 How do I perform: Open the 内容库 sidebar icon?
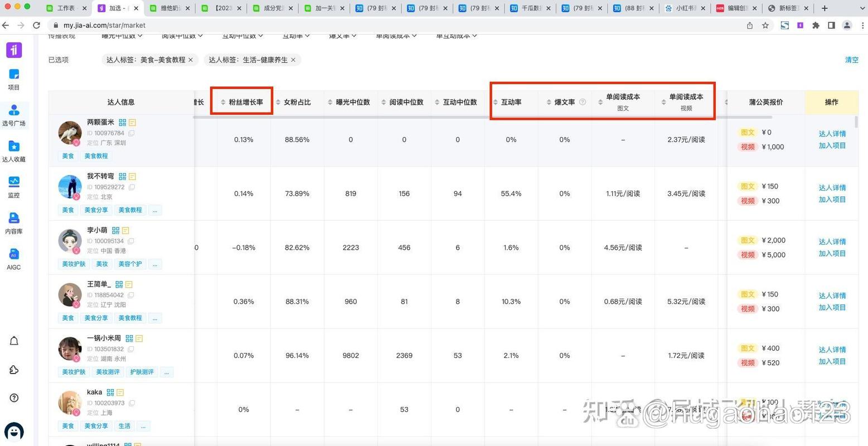[x=13, y=222]
